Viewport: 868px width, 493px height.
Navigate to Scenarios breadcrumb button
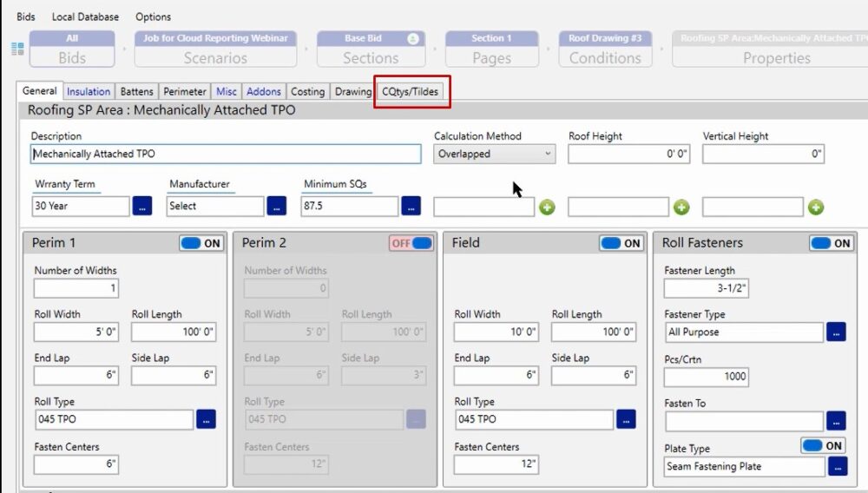[x=215, y=50]
